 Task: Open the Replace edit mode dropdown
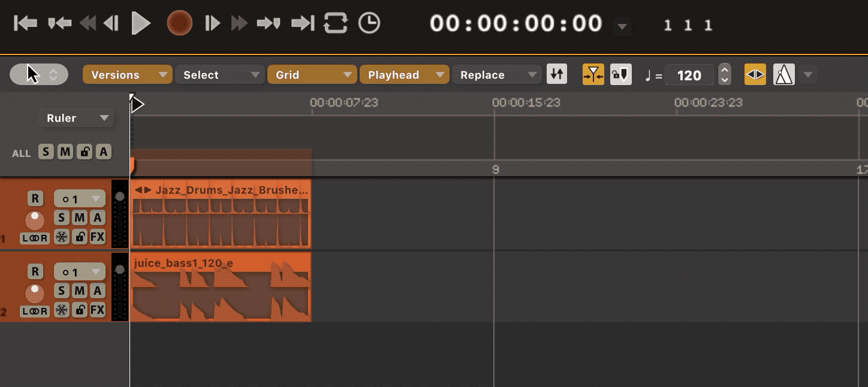[x=497, y=75]
